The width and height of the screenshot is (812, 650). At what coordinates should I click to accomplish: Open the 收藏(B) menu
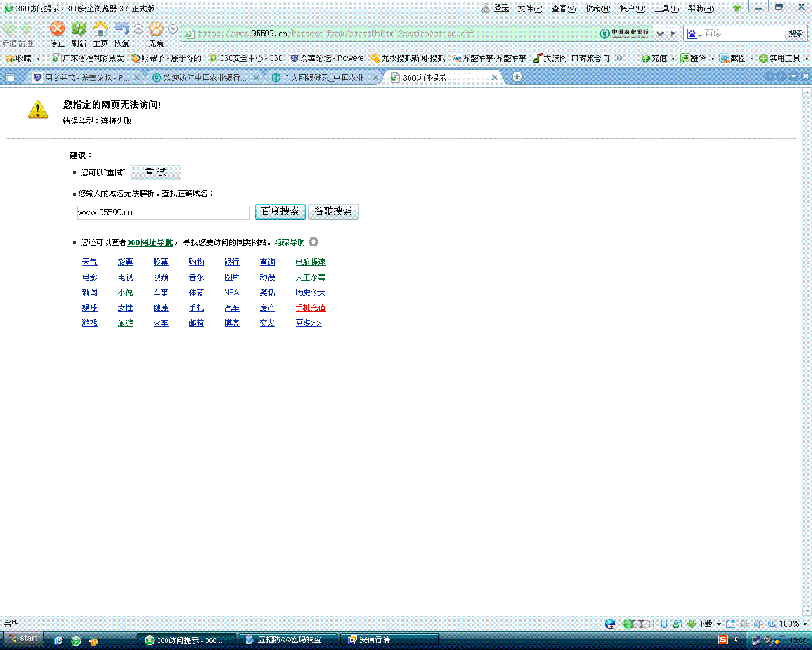click(598, 9)
